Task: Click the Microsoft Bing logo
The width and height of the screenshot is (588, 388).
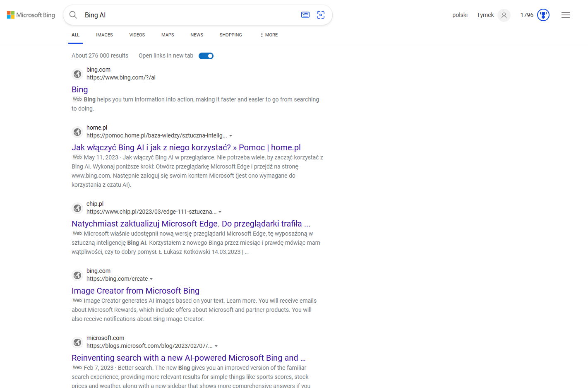Action: (31, 15)
